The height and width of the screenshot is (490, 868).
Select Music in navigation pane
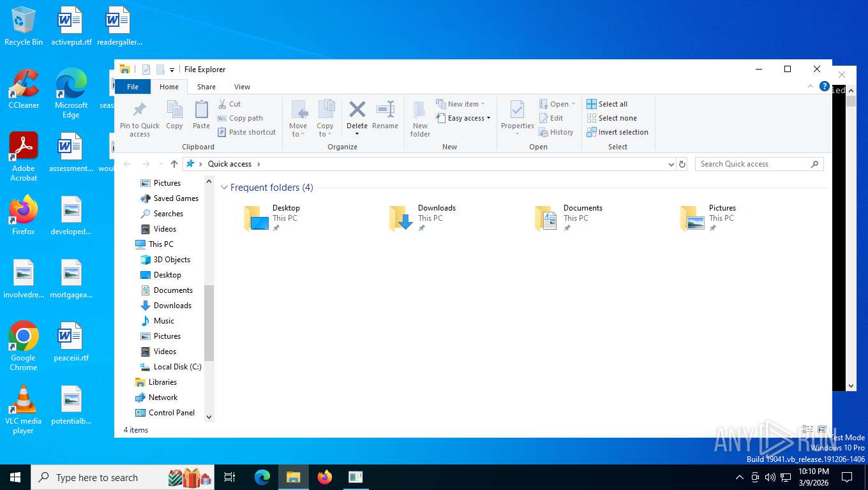(157, 321)
